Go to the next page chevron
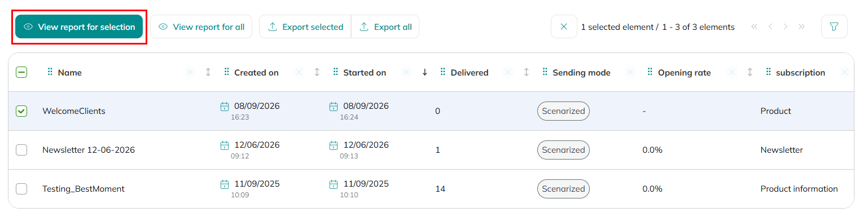 pos(786,26)
